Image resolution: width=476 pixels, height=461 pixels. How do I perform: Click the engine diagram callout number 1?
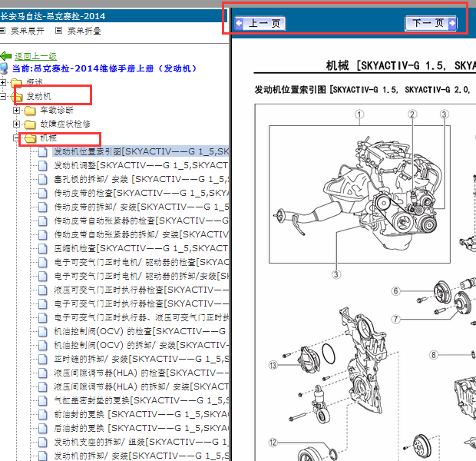tap(359, 114)
